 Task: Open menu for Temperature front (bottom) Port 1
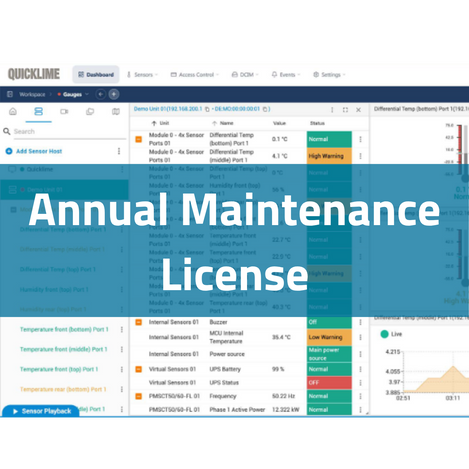click(122, 329)
